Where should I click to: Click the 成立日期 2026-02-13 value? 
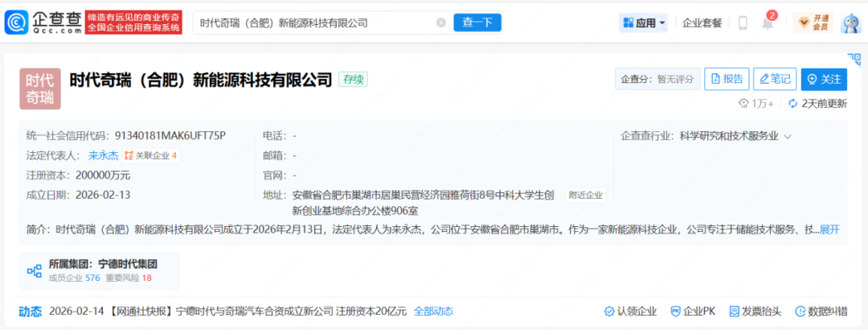coord(102,195)
